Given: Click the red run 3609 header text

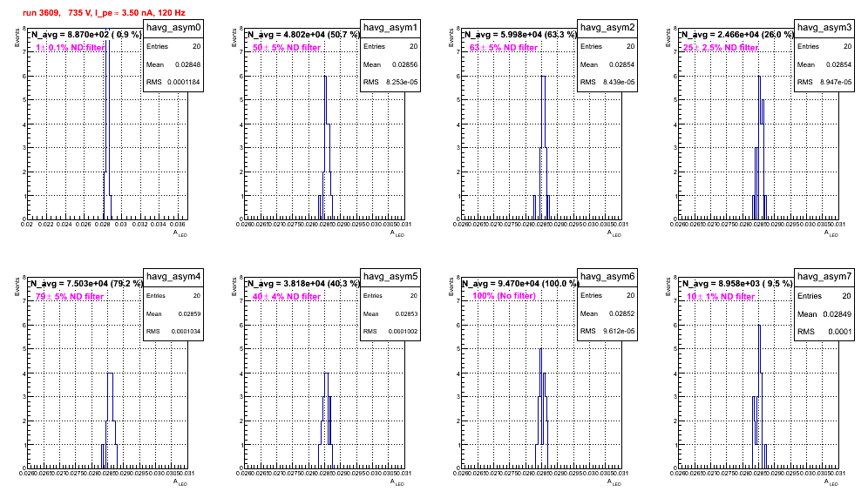Looking at the screenshot, I should pyautogui.click(x=104, y=12).
